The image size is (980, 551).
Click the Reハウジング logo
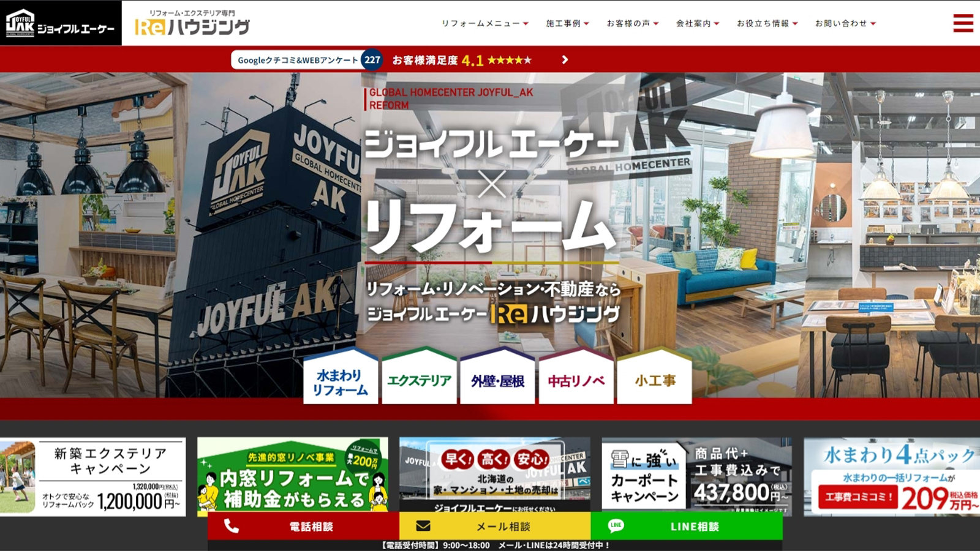pyautogui.click(x=192, y=27)
